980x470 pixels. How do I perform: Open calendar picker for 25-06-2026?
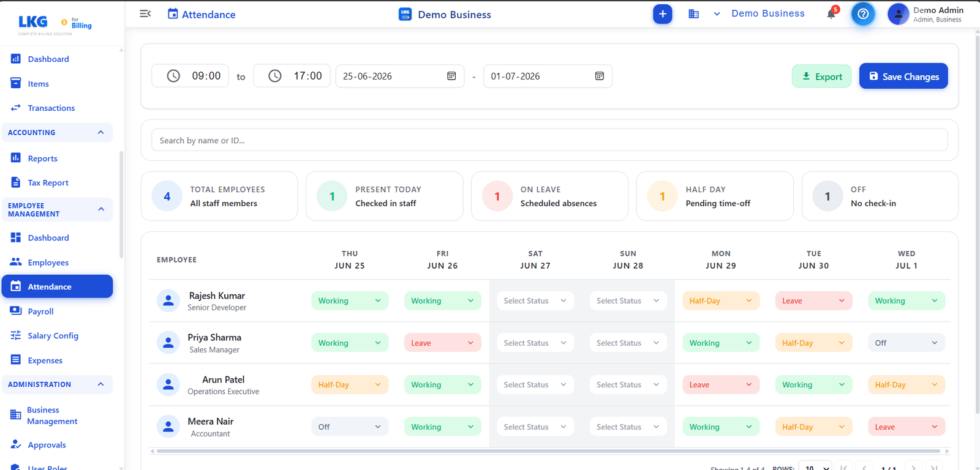pos(451,76)
